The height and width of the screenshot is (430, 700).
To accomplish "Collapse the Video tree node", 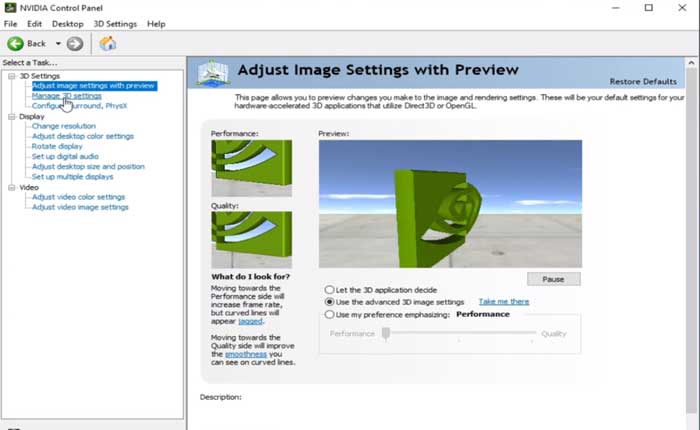I will 10,187.
